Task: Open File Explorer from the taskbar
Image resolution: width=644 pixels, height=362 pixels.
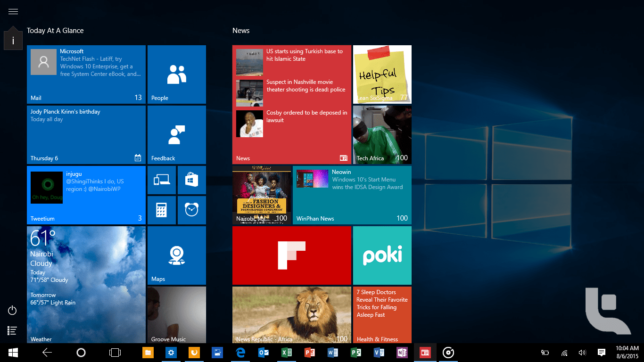Action: 148,353
